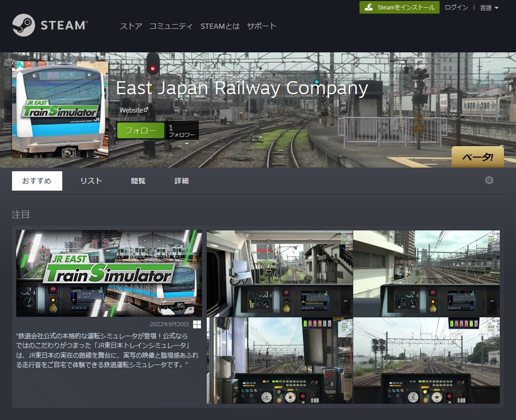The image size is (516, 420).
Task: Open the bottom-left driver console screenshot
Action: click(279, 361)
